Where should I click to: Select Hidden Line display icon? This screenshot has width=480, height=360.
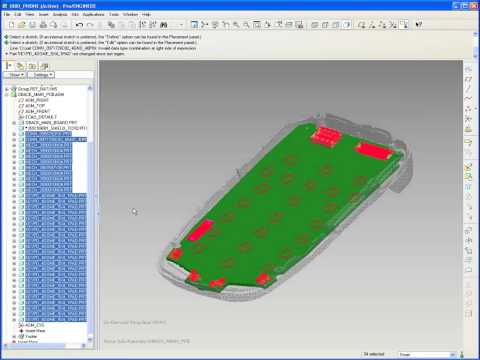(325, 25)
